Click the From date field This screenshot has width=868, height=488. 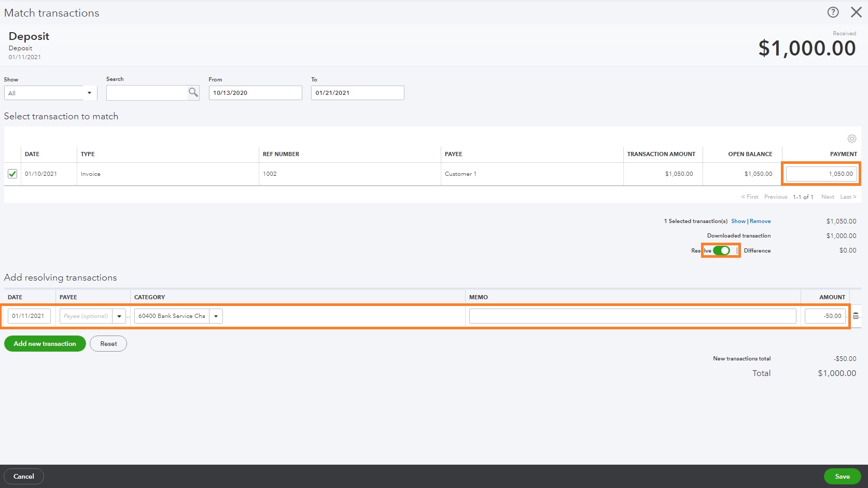pyautogui.click(x=255, y=93)
